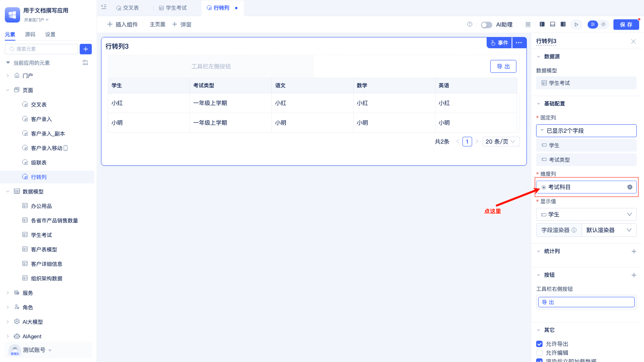Collapse the 数据源 section
The height and width of the screenshot is (362, 644).
539,57
